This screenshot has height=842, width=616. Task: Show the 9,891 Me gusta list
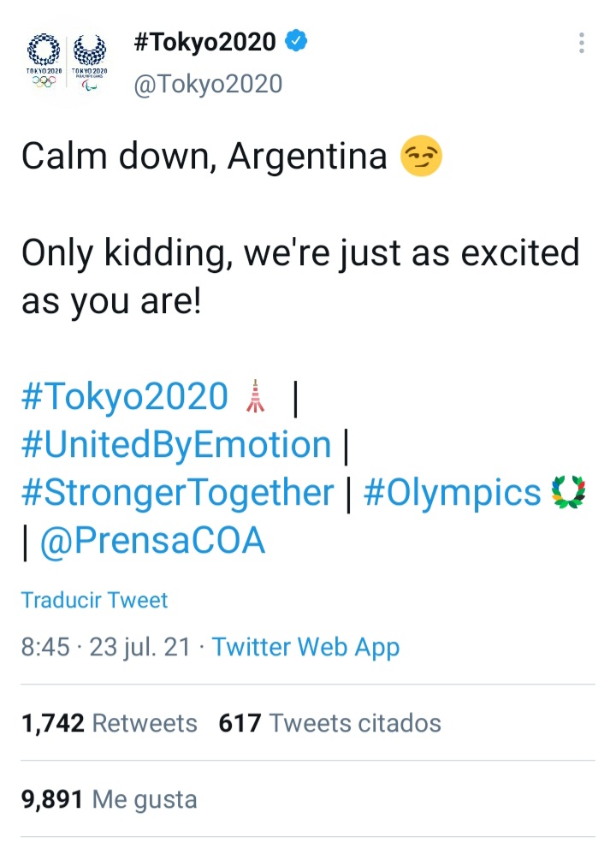109,800
